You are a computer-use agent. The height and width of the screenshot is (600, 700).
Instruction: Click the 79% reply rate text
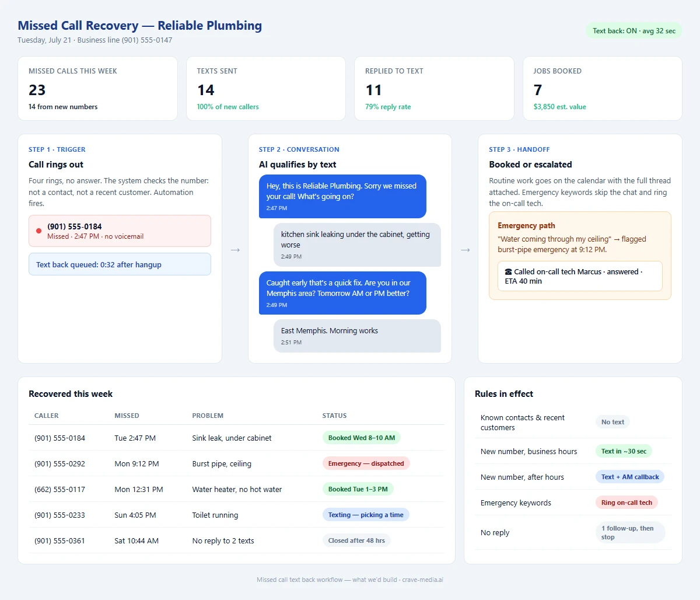coord(388,107)
